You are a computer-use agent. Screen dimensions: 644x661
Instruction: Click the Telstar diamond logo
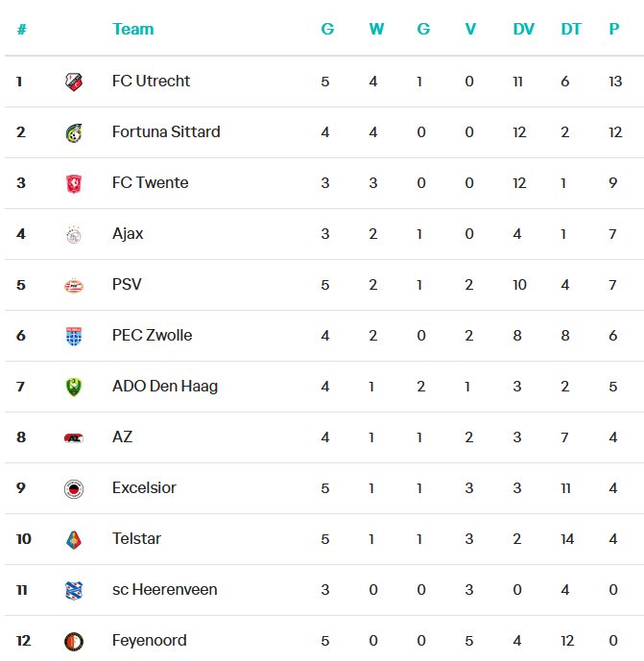[74, 540]
